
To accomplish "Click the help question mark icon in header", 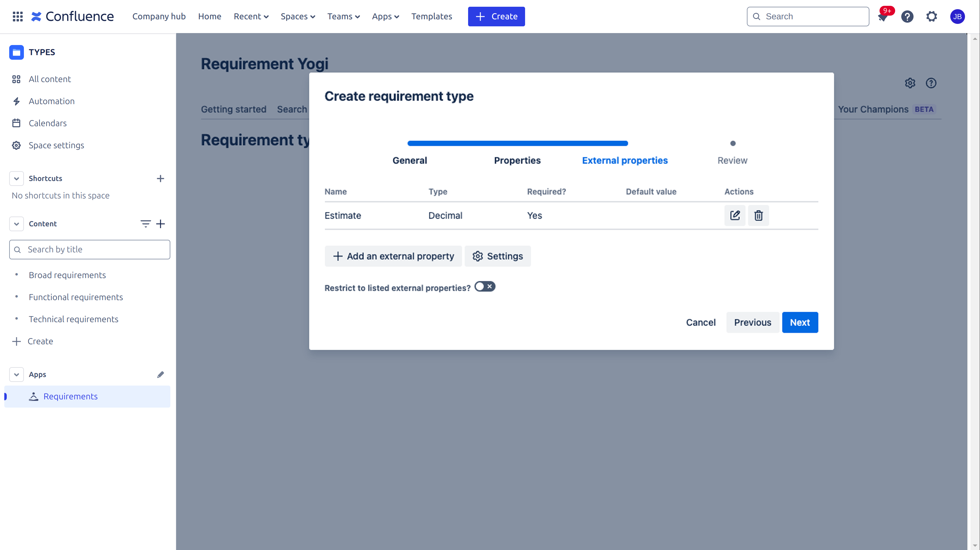I will pos(907,16).
